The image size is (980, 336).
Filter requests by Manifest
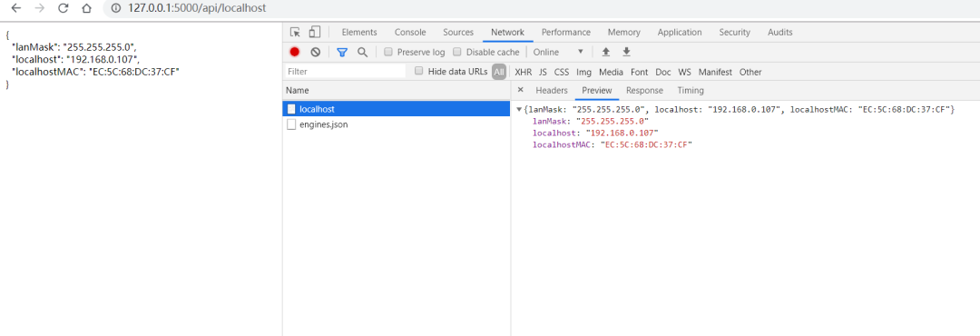(x=715, y=72)
